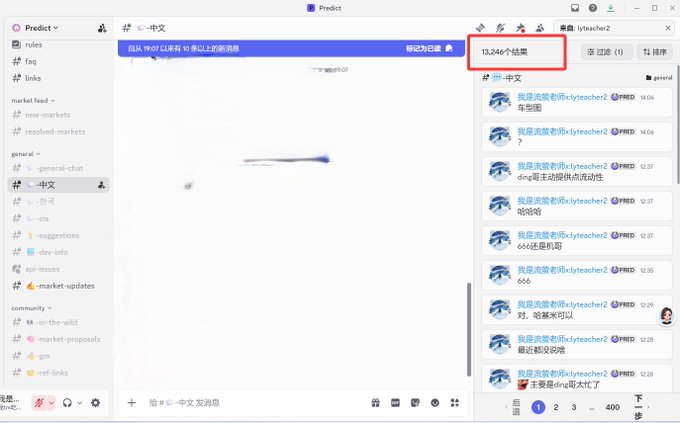The width and height of the screenshot is (680, 423).
Task: Open the -gm channel
Action: (x=59, y=356)
